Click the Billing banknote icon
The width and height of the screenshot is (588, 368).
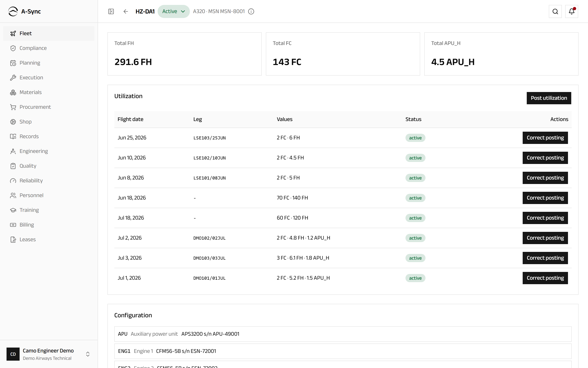click(13, 225)
